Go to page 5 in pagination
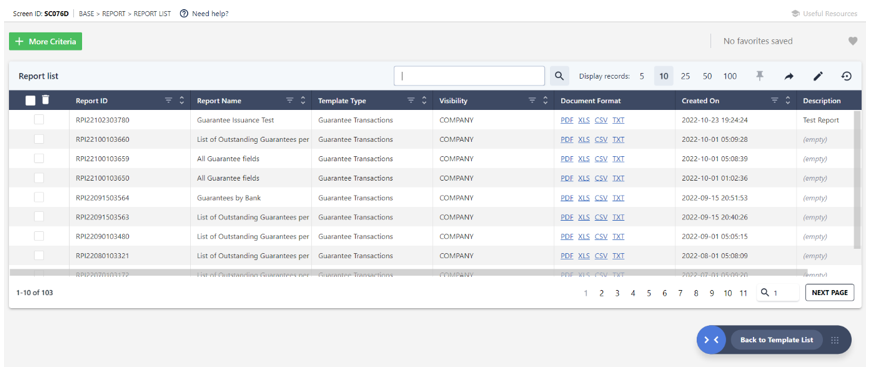The width and height of the screenshot is (871, 370). tap(649, 293)
